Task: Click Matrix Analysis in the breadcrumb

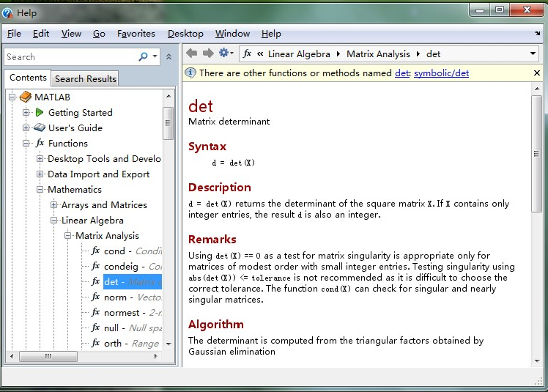Action: click(378, 53)
